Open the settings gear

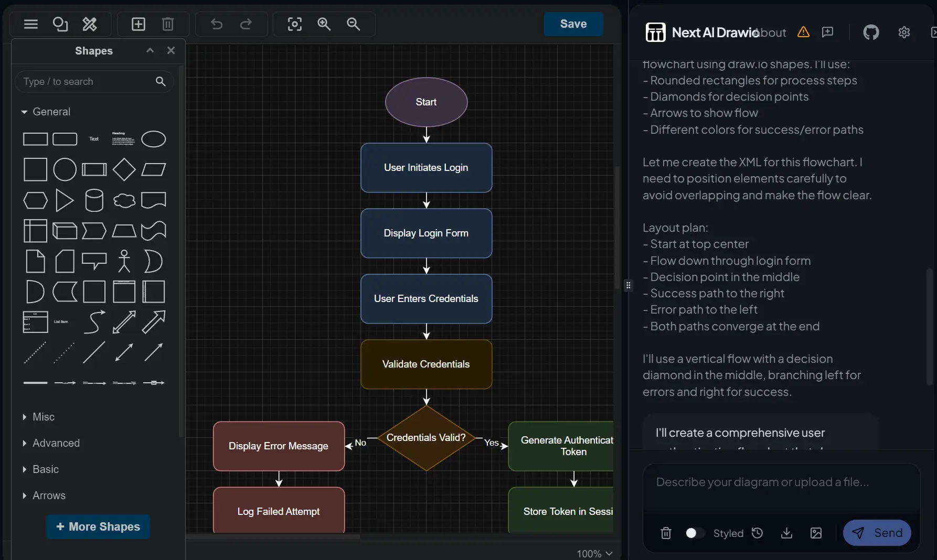click(904, 32)
